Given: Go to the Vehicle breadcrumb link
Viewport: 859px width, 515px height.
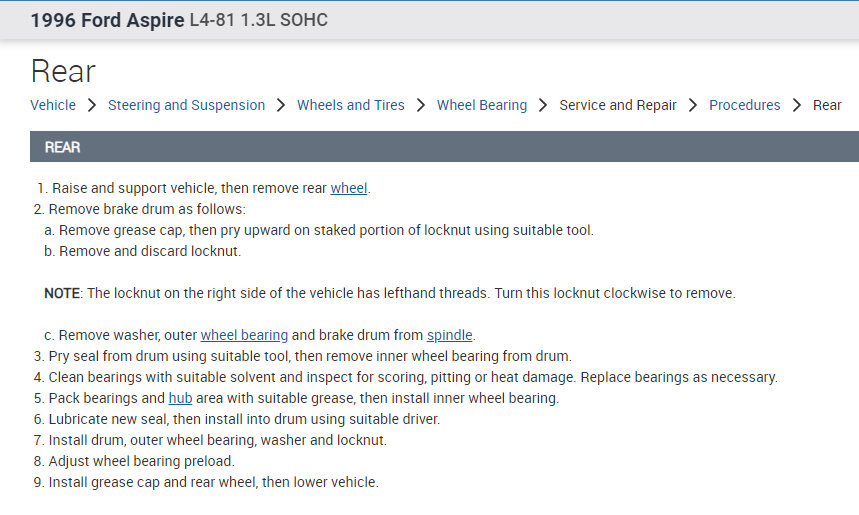Looking at the screenshot, I should pyautogui.click(x=53, y=105).
